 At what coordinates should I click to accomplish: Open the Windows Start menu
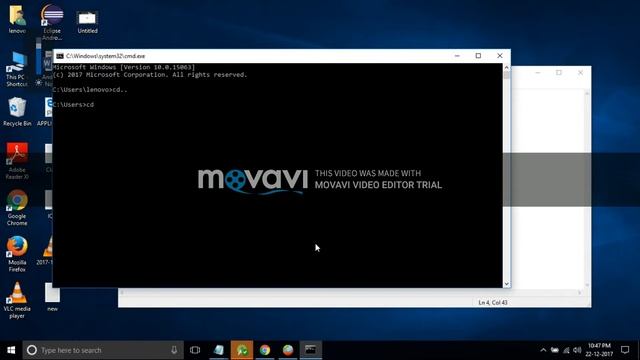pos(11,350)
